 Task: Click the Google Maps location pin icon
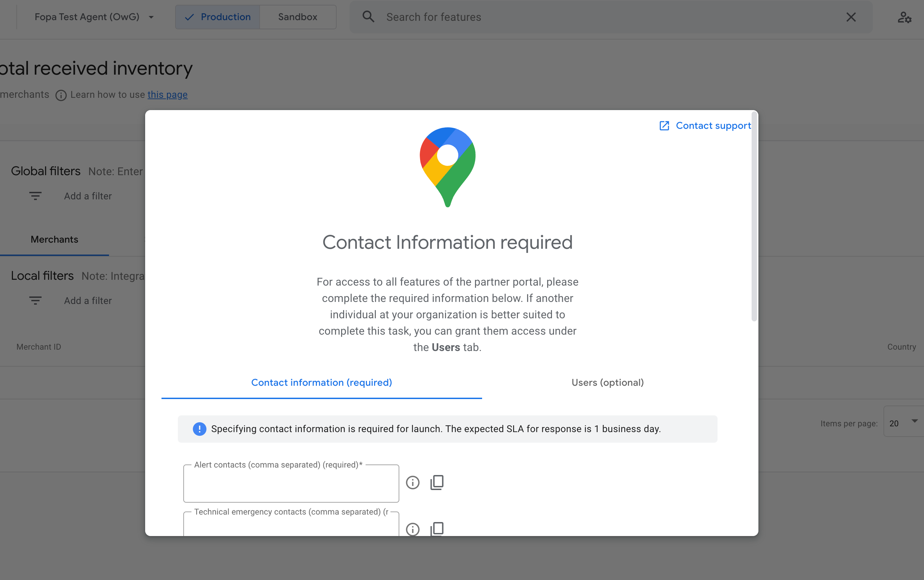[x=447, y=166]
